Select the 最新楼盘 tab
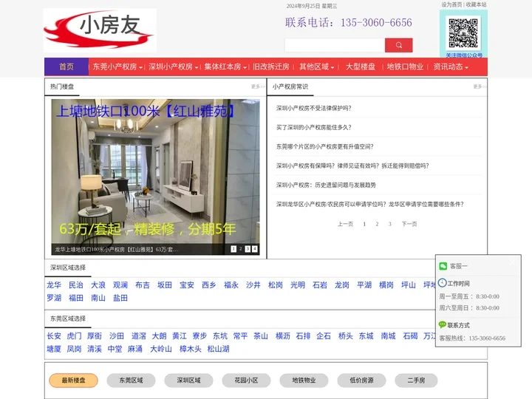The width and height of the screenshot is (532, 399). (74, 381)
